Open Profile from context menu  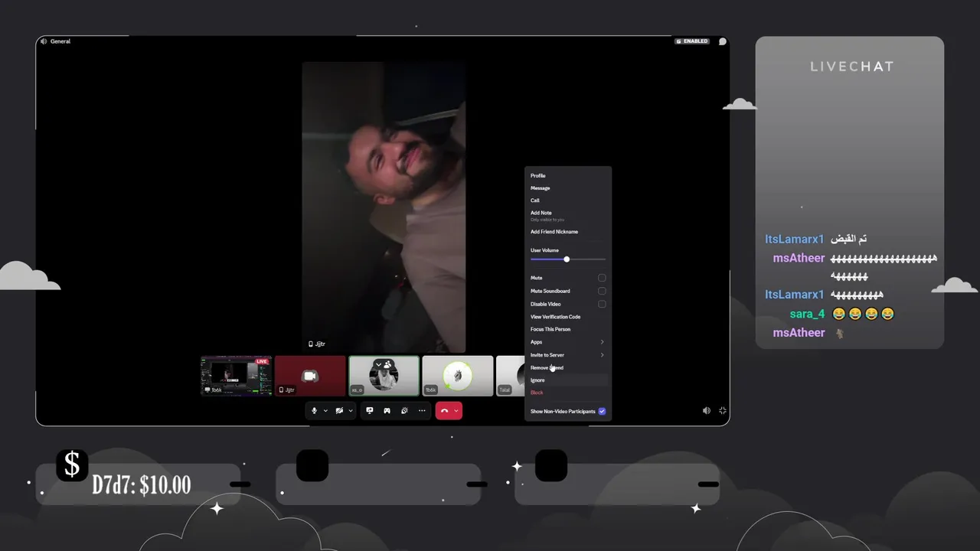pyautogui.click(x=568, y=176)
